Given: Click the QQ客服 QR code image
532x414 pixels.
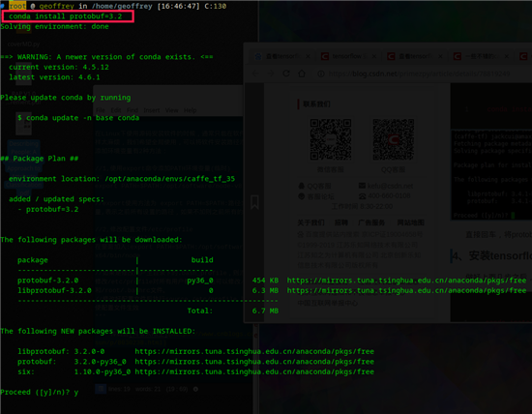Looking at the screenshot, I should pos(394,139).
